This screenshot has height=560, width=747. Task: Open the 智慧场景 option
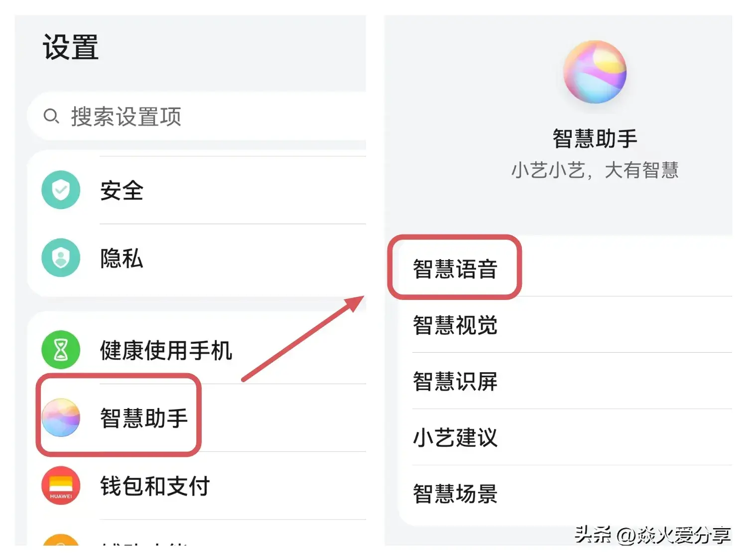[455, 494]
